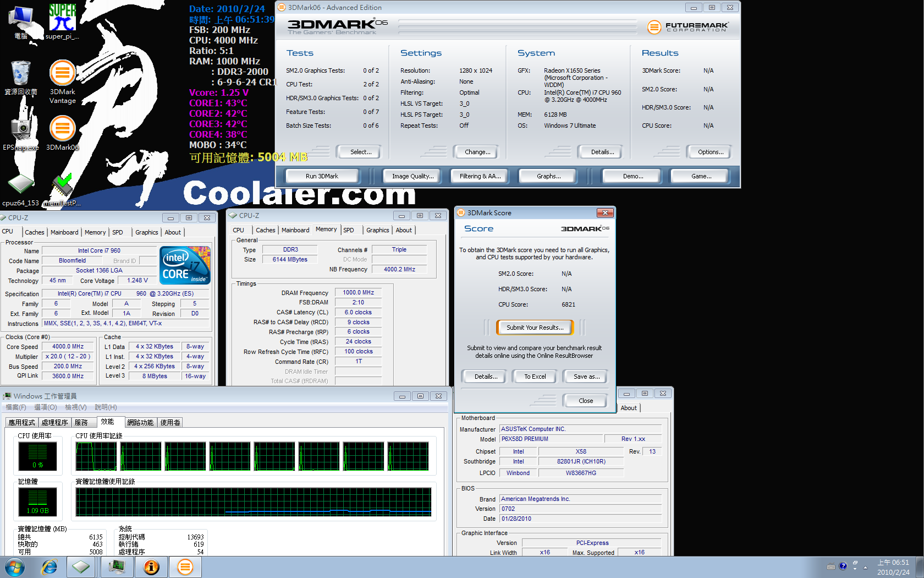Launch 3DMark Vantage desktop shortcut

click(x=62, y=81)
